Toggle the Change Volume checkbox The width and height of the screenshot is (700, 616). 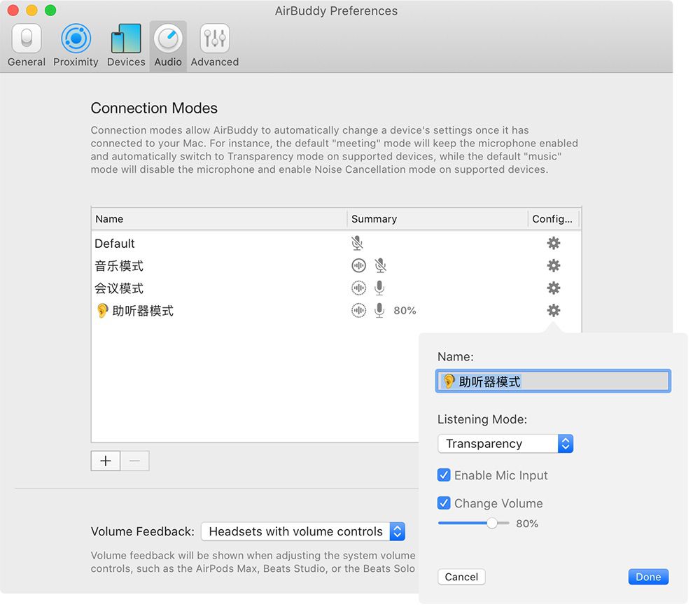click(444, 503)
